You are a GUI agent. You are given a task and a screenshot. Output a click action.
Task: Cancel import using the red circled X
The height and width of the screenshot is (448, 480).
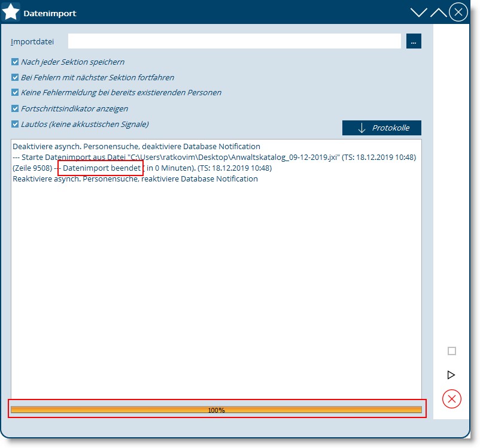tap(451, 399)
